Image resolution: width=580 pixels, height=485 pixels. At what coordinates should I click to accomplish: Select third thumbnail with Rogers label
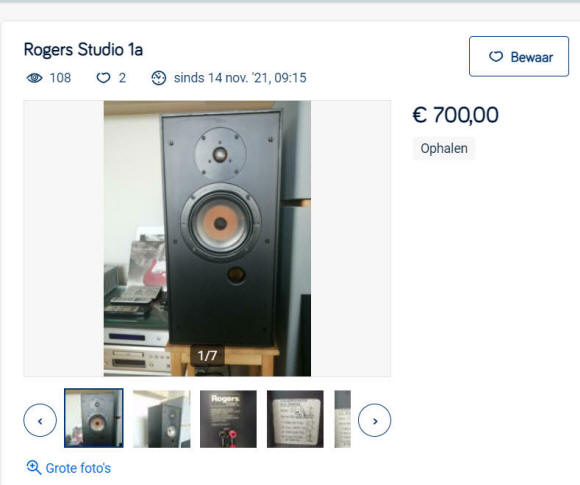coord(228,419)
